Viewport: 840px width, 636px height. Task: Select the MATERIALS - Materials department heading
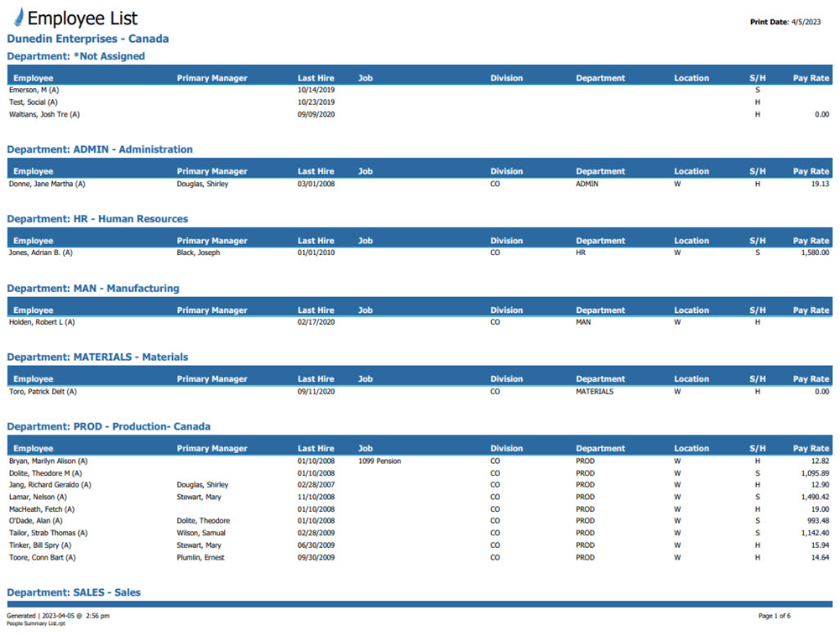(x=97, y=357)
